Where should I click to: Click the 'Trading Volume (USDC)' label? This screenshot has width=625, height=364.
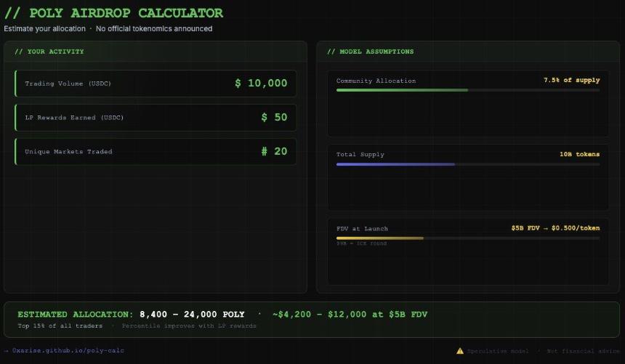pyautogui.click(x=68, y=84)
